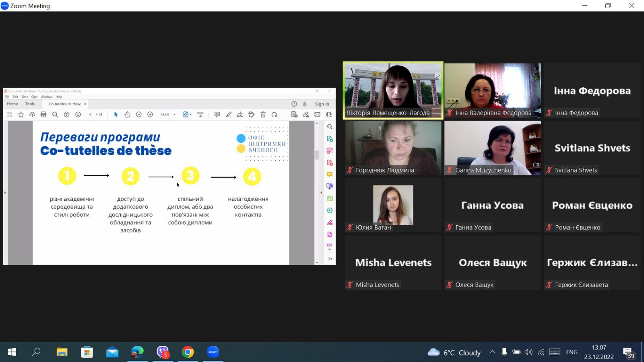This screenshot has width=644, height=362.
Task: Collapse the right tools pane arrow
Action: tap(321, 193)
